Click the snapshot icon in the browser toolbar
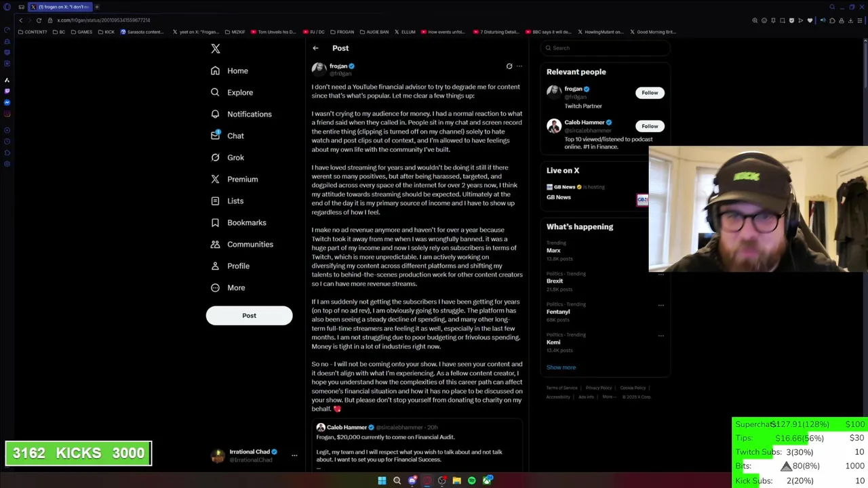This screenshot has height=488, width=868. (783, 20)
